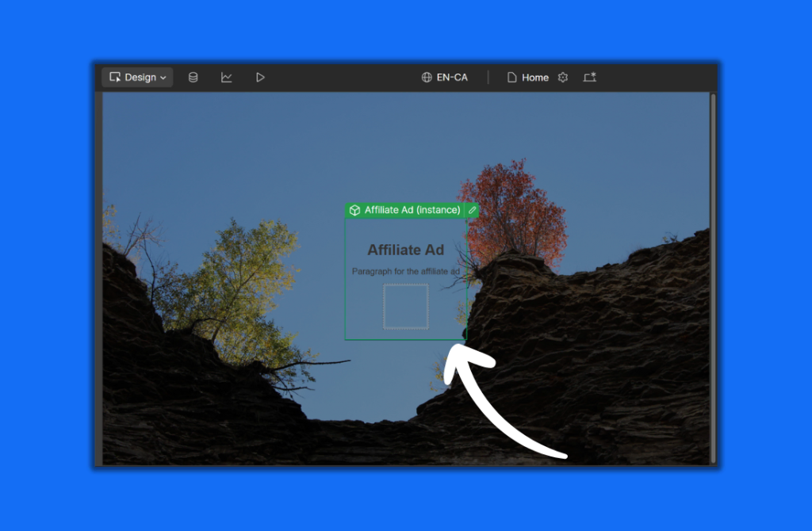
Task: Click the cursor icon in Design button
Action: click(x=115, y=77)
